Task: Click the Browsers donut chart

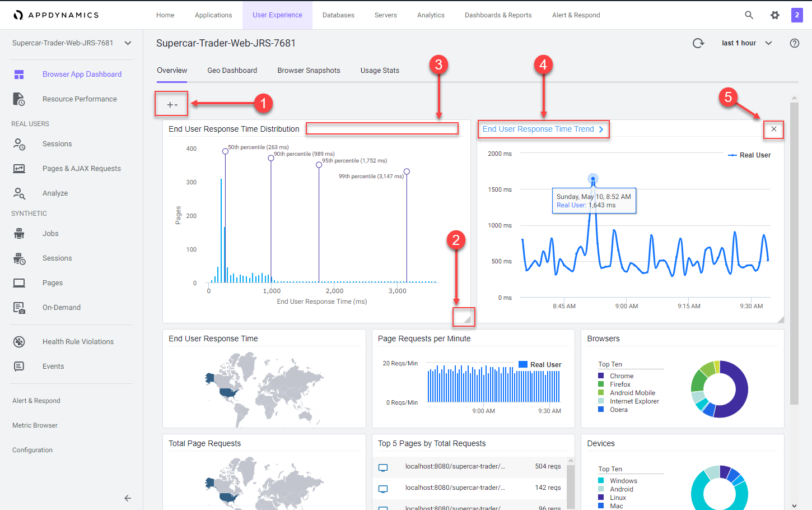Action: (x=720, y=389)
